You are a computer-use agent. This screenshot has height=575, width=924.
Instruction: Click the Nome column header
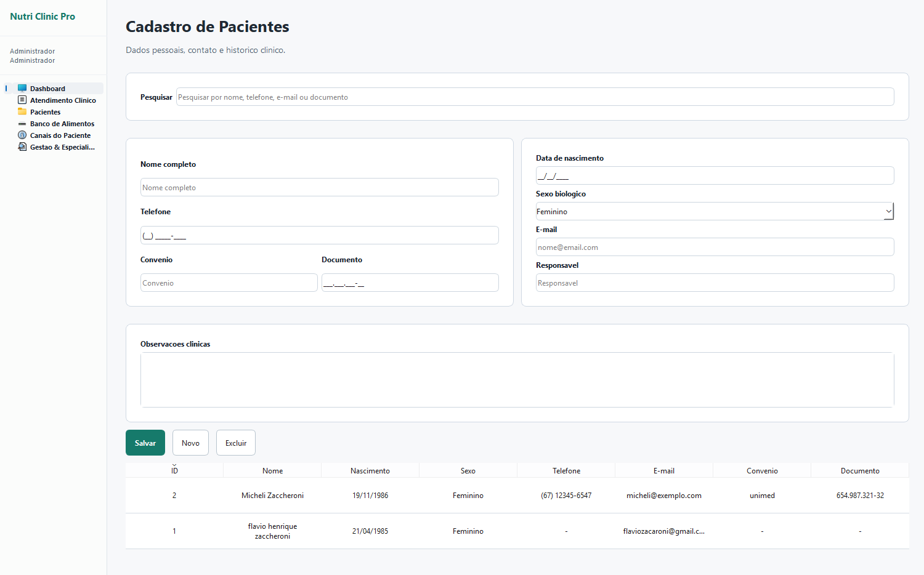coord(272,470)
